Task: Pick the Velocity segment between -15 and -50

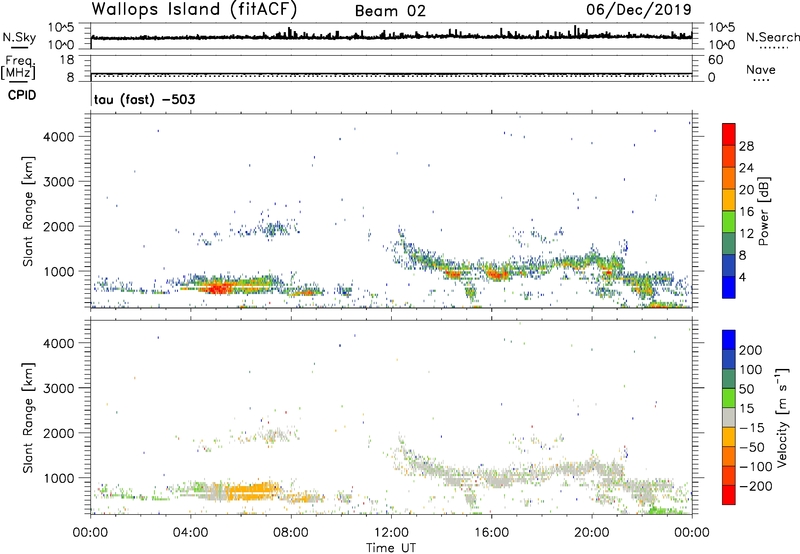Action: (729, 437)
